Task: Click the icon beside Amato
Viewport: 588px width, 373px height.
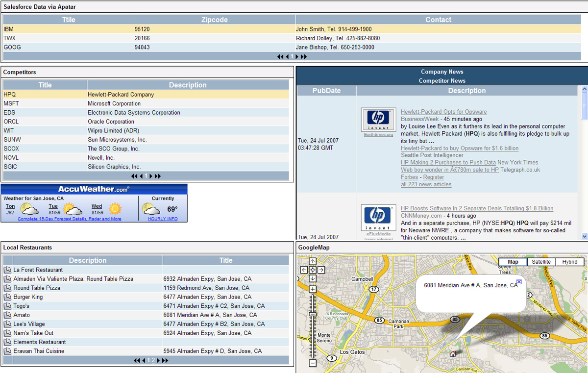Action: click(x=7, y=315)
